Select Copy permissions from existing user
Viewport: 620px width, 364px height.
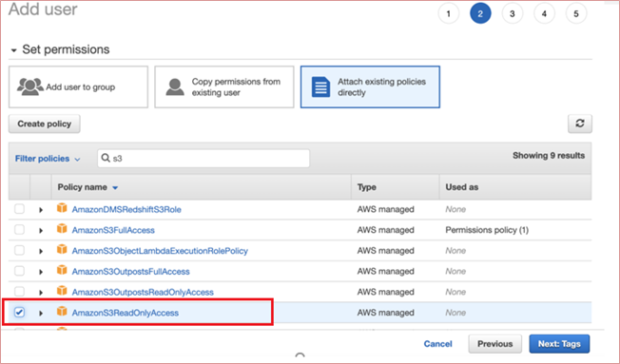click(224, 86)
